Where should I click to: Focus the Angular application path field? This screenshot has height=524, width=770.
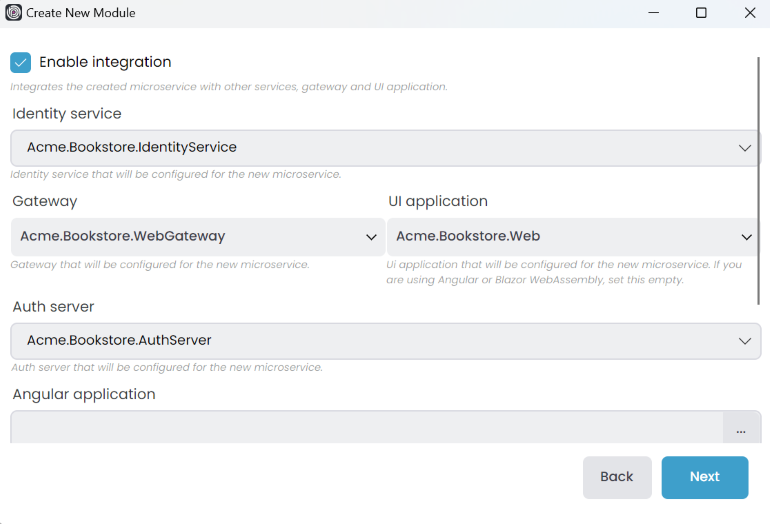coord(366,428)
